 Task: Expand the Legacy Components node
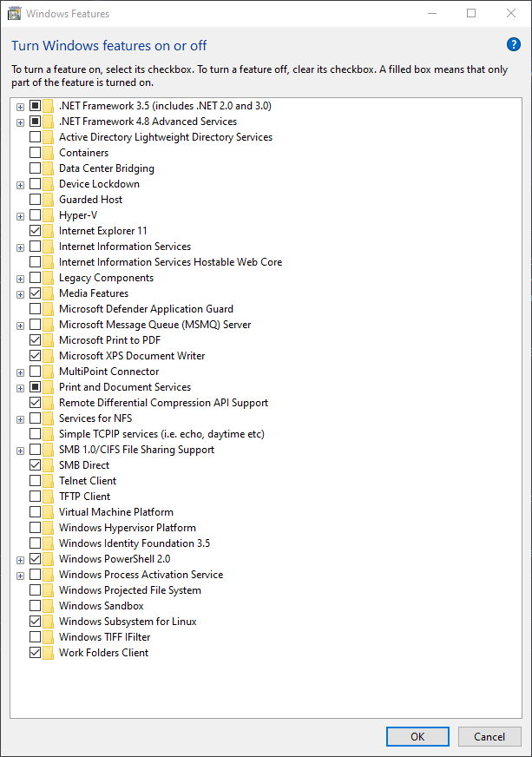(x=20, y=279)
